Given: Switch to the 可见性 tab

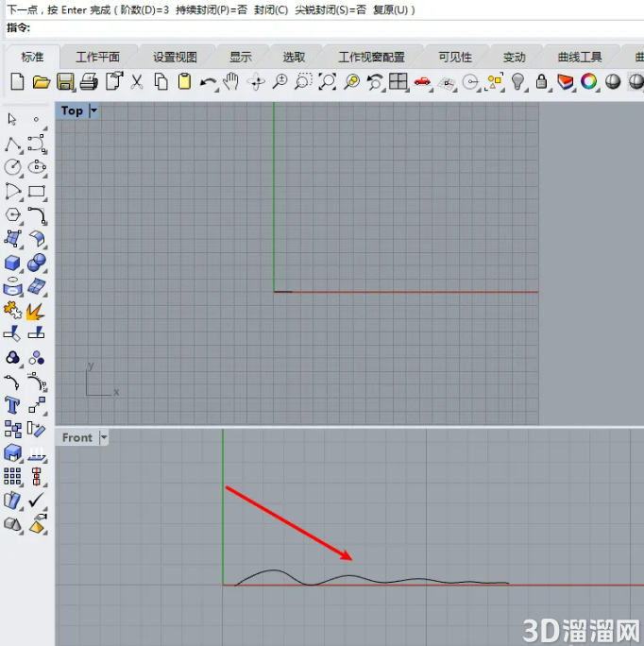Looking at the screenshot, I should pos(455,57).
